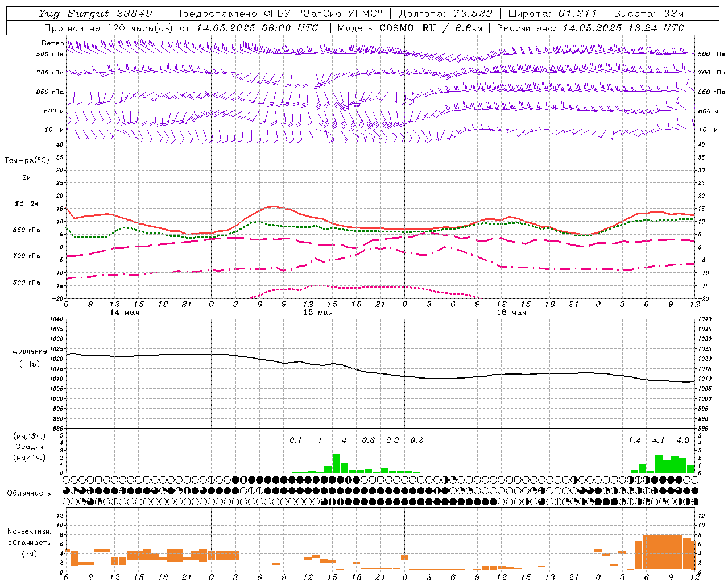This screenshot has width=728, height=582.
Task: Click the Осадки panel label
Action: coord(30,447)
